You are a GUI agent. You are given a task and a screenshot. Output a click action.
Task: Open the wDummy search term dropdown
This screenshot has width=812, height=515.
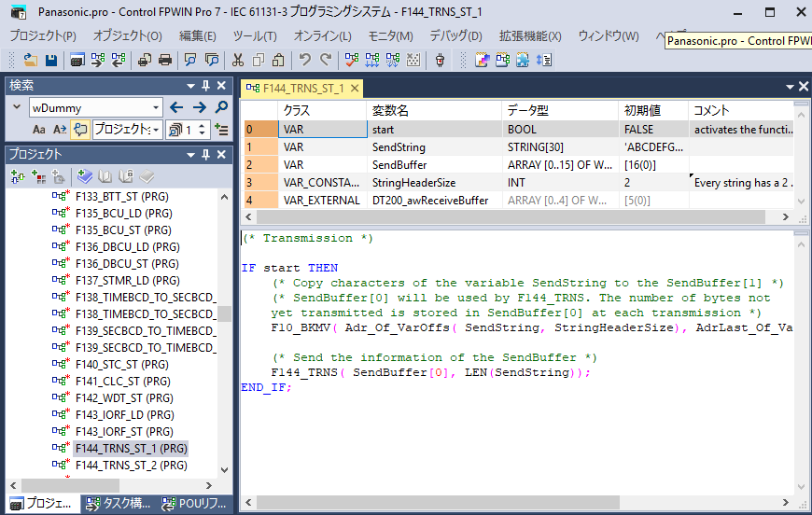coord(156,108)
